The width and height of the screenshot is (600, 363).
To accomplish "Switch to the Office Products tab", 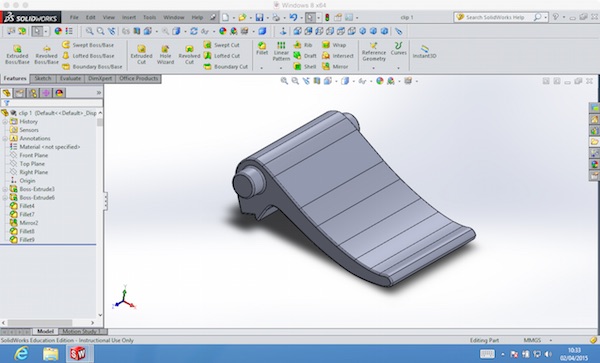I will (138, 78).
